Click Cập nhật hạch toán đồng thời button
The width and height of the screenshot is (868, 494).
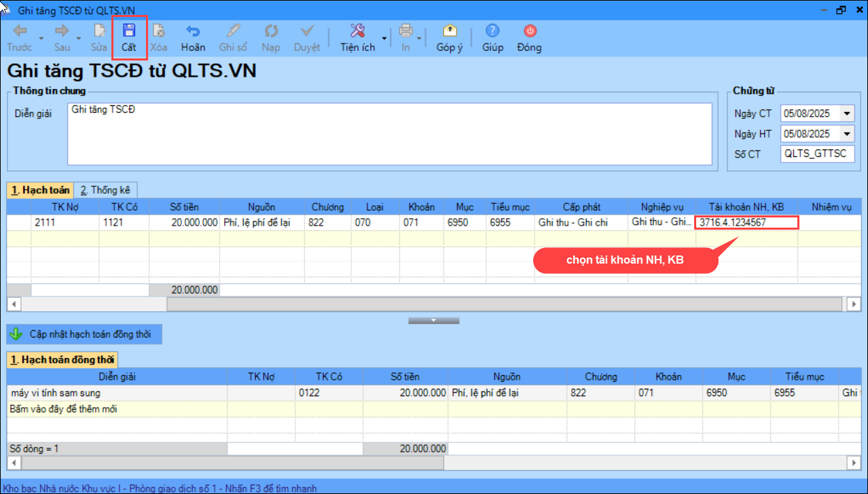tap(85, 334)
